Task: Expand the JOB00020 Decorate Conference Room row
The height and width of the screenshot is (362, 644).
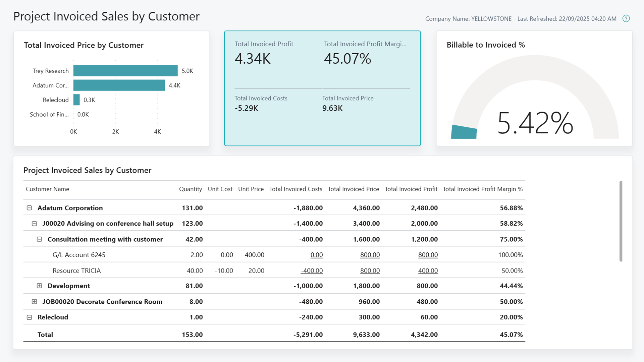Action: pyautogui.click(x=35, y=301)
